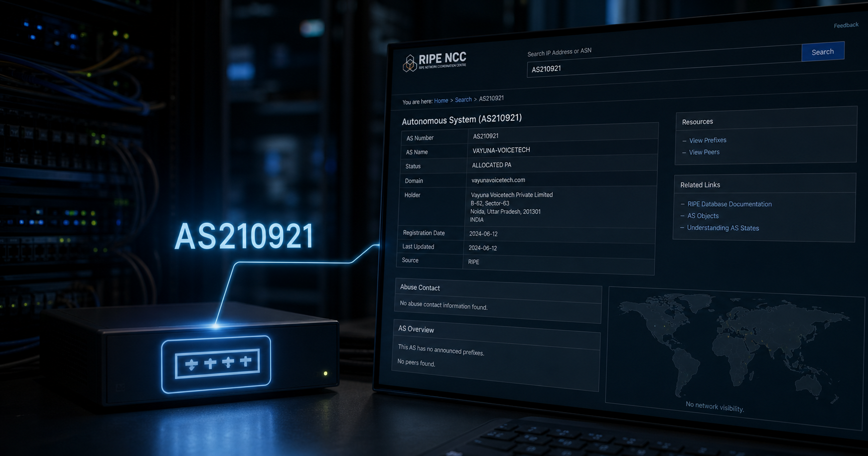
Task: Open the AS Objects link
Action: tap(703, 216)
